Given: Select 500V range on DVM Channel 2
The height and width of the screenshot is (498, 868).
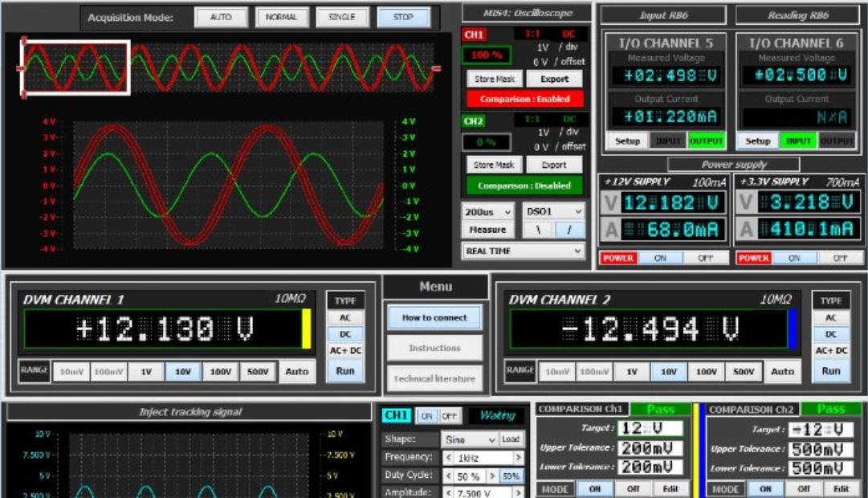Looking at the screenshot, I should point(744,372).
